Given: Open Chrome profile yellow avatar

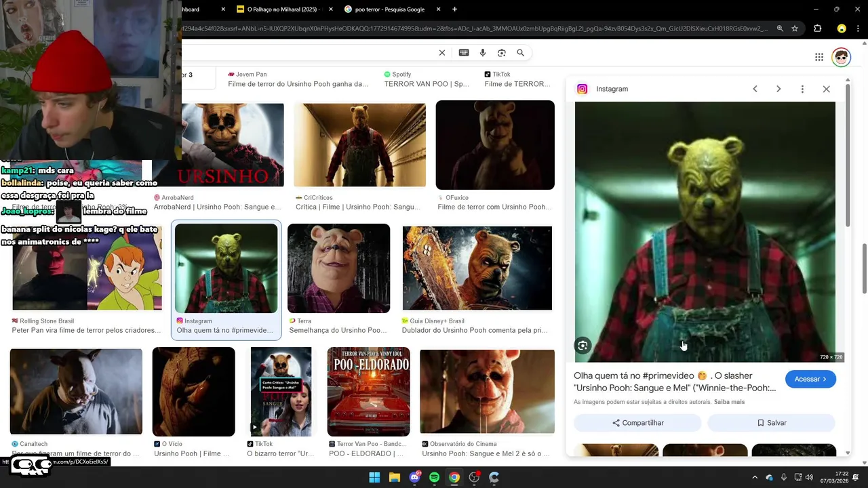Looking at the screenshot, I should pyautogui.click(x=842, y=28).
